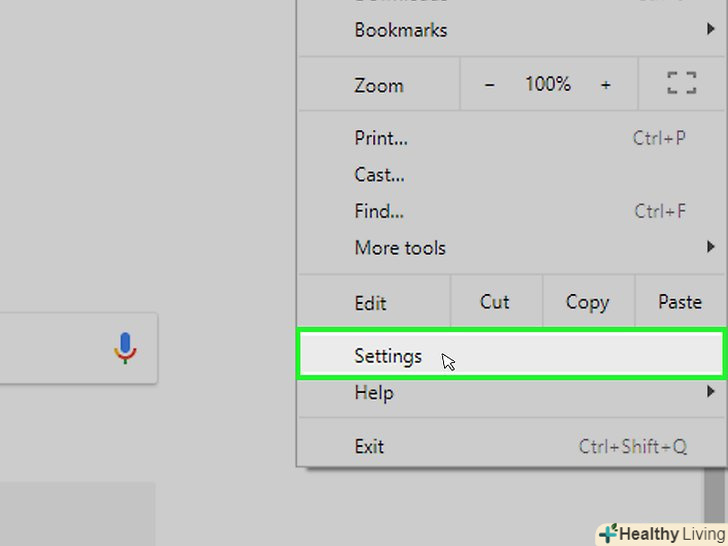Click the 100% zoom level value

pyautogui.click(x=548, y=85)
